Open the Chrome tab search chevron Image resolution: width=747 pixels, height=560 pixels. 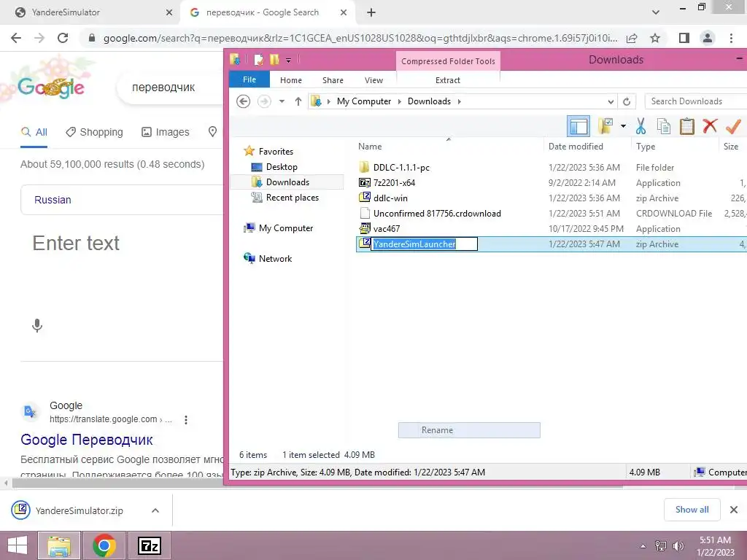[656, 13]
